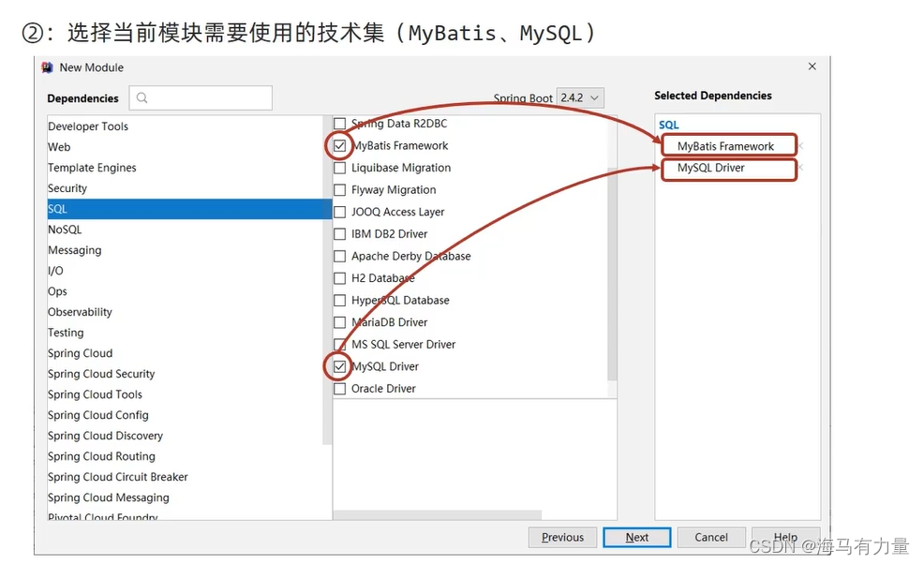Image resolution: width=924 pixels, height=564 pixels.
Task: Check the Spring Data R2DBC checkbox
Action: coord(340,123)
